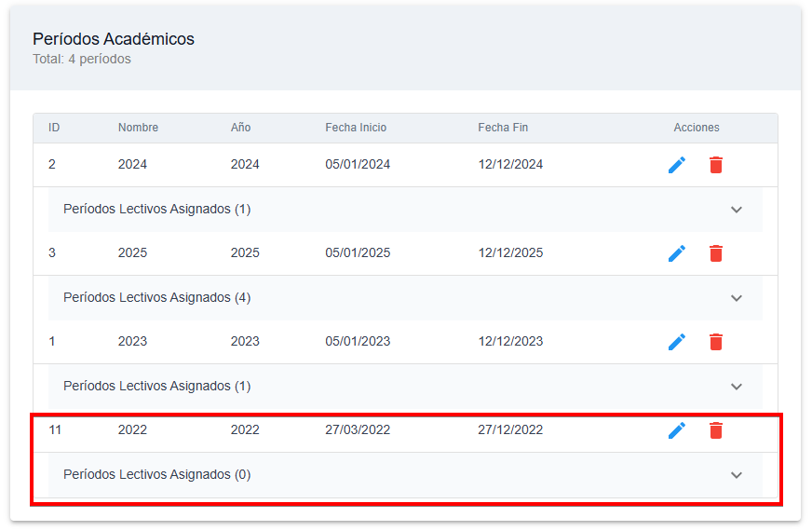Expand Períodos Lectivos Asignados under 2024

point(405,210)
